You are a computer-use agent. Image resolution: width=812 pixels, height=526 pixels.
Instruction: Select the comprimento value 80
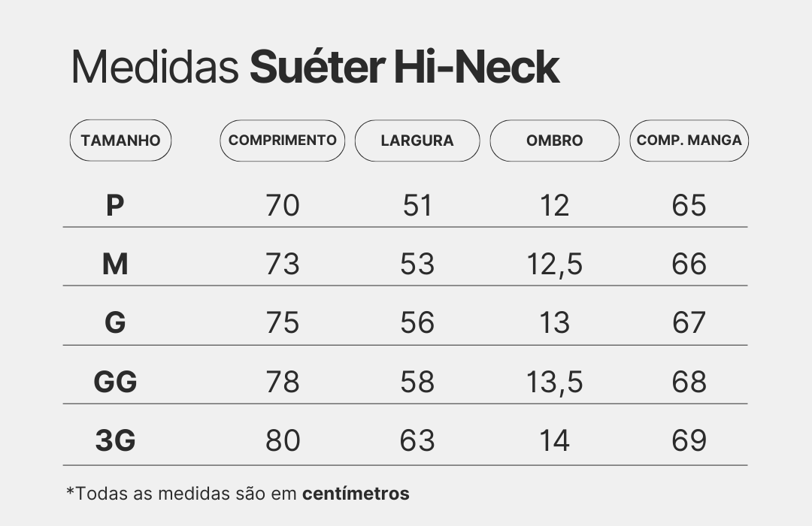click(283, 440)
